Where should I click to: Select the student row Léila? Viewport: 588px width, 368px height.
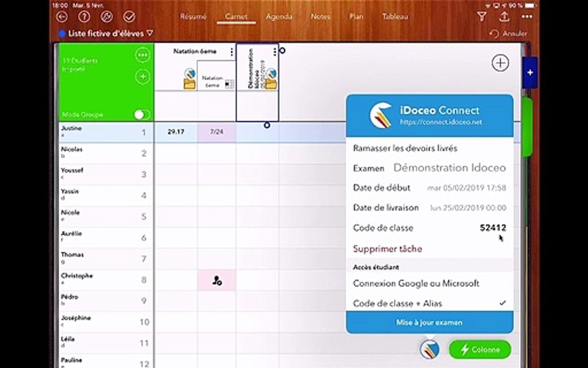[106, 342]
